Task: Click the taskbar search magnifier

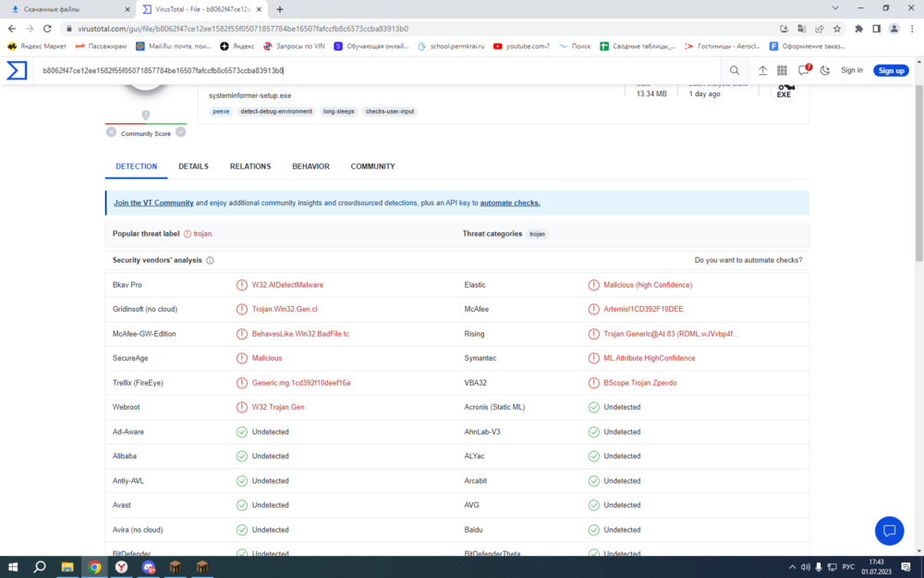Action: [x=40, y=568]
